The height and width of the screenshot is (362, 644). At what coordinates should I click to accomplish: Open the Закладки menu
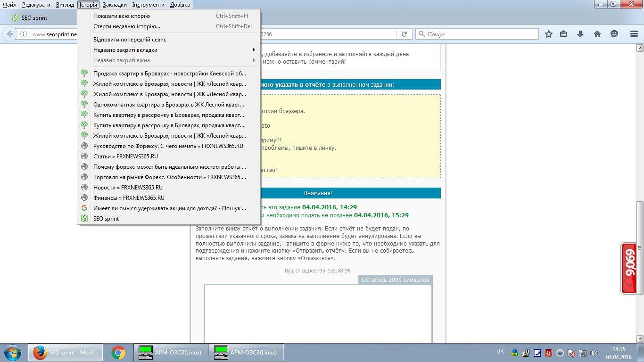(115, 5)
